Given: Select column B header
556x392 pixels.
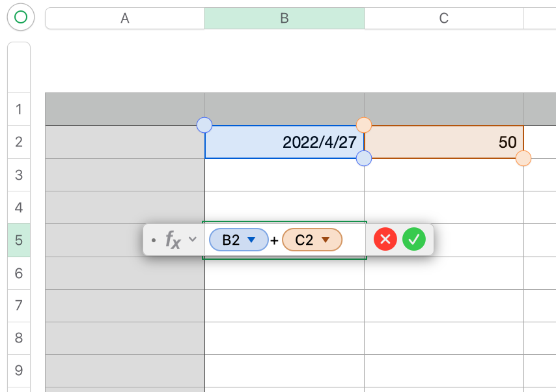Looking at the screenshot, I should point(285,18).
